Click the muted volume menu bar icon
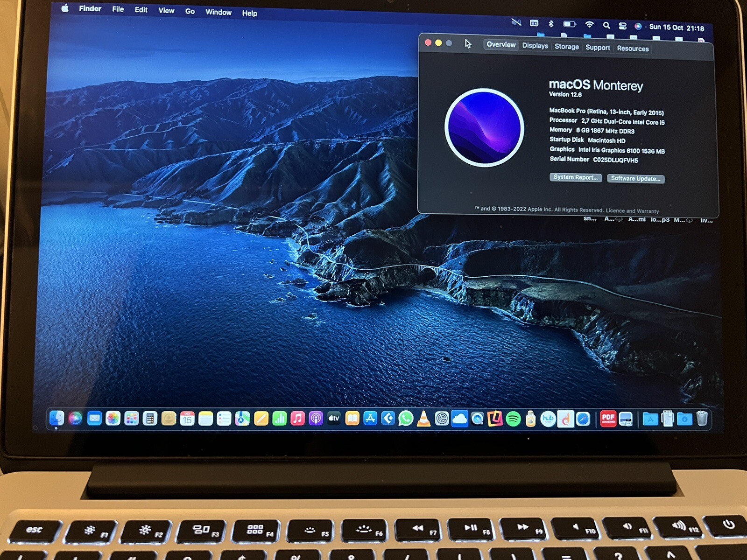Image resolution: width=747 pixels, height=560 pixels. click(516, 22)
